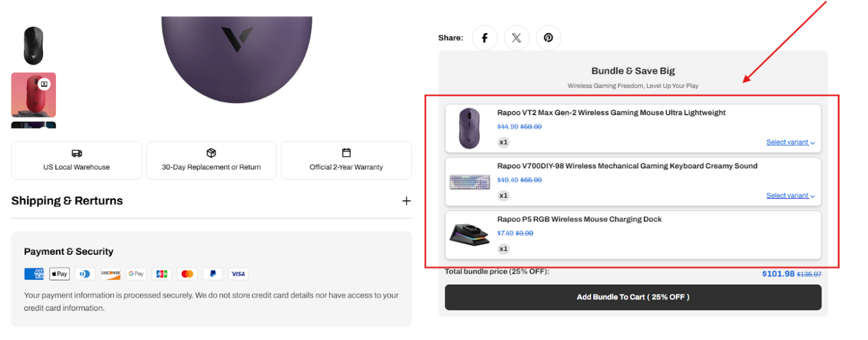
Task: Share product on X
Action: pos(516,38)
